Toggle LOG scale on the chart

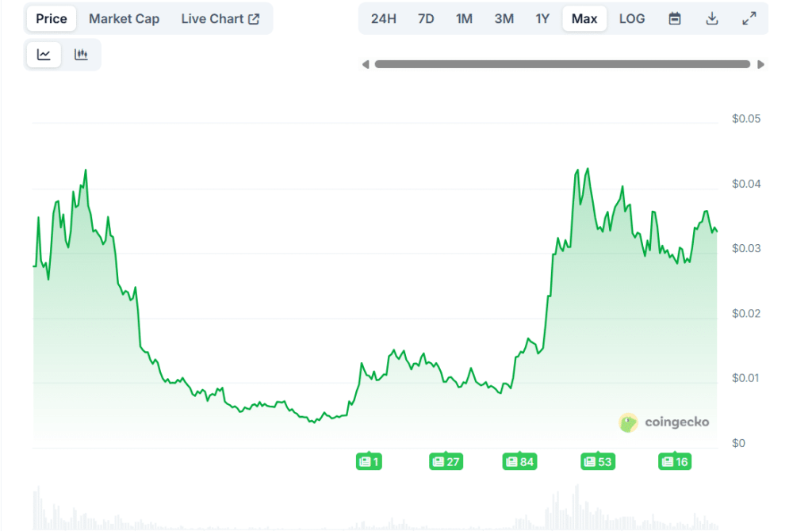tap(631, 18)
